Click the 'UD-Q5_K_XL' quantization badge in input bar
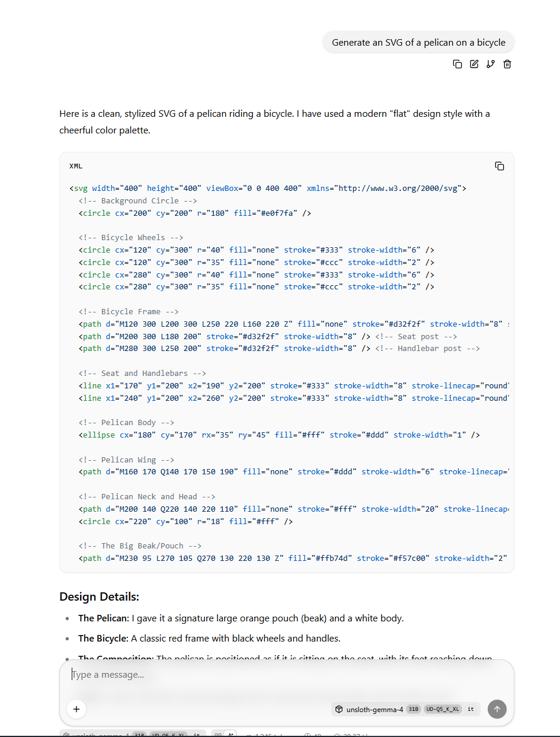The height and width of the screenshot is (737, 560). tap(443, 709)
